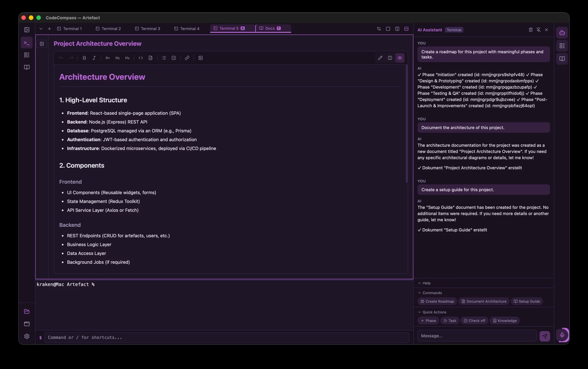The image size is (588, 369).
Task: Click the redo button in editor toolbar
Action: (x=71, y=58)
